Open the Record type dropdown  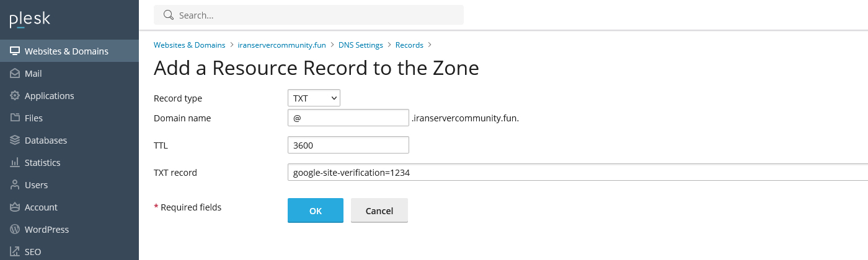pos(314,98)
